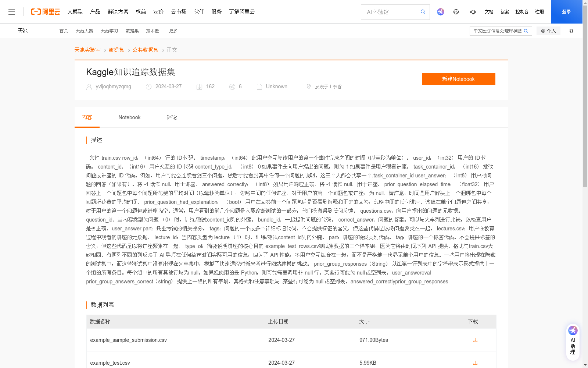Switch to the Notebook tab
The image size is (588, 368).
pos(129,117)
